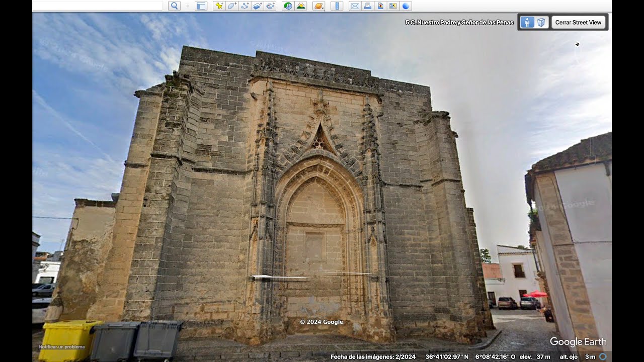Click the street address label

[459, 22]
